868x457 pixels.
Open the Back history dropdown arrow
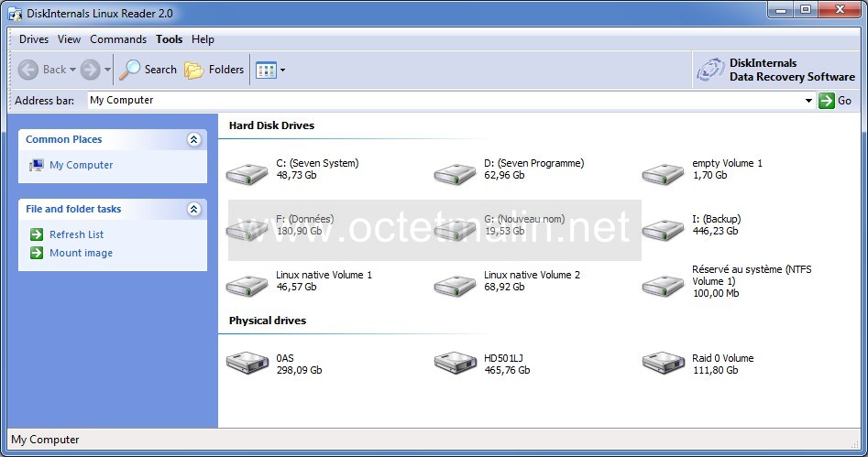point(72,70)
